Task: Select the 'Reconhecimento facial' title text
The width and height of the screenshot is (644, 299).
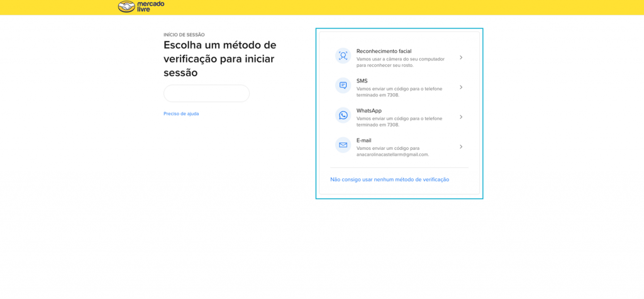Action: pyautogui.click(x=384, y=52)
